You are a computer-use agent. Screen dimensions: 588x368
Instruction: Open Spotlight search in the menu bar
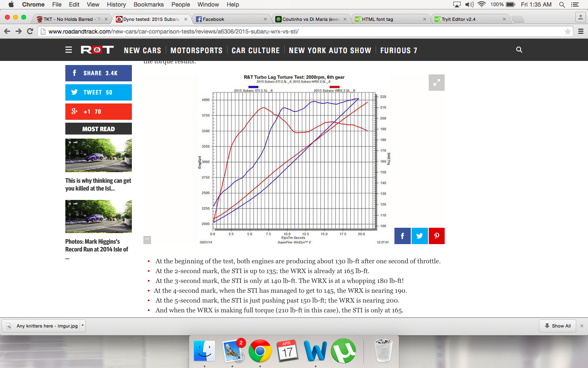(x=562, y=4)
